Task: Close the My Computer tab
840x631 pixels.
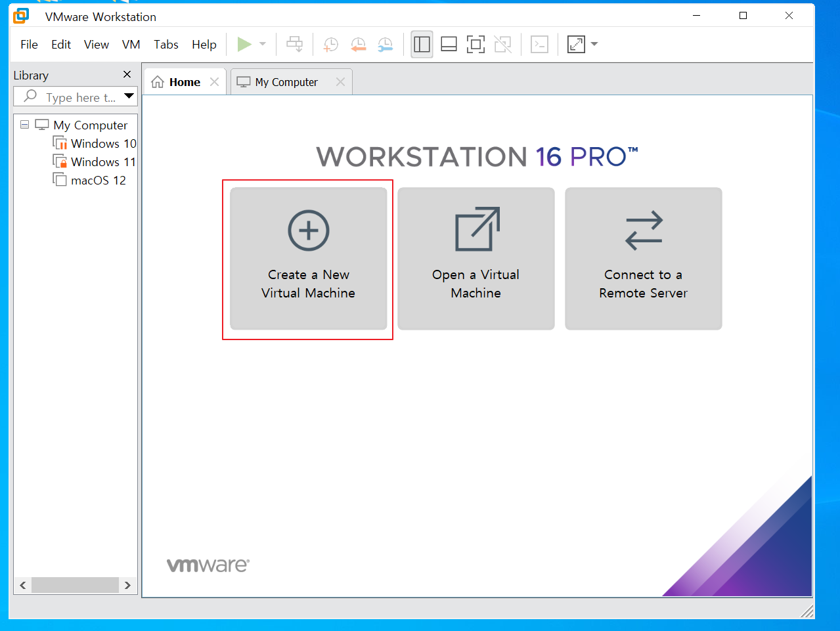Action: (340, 82)
